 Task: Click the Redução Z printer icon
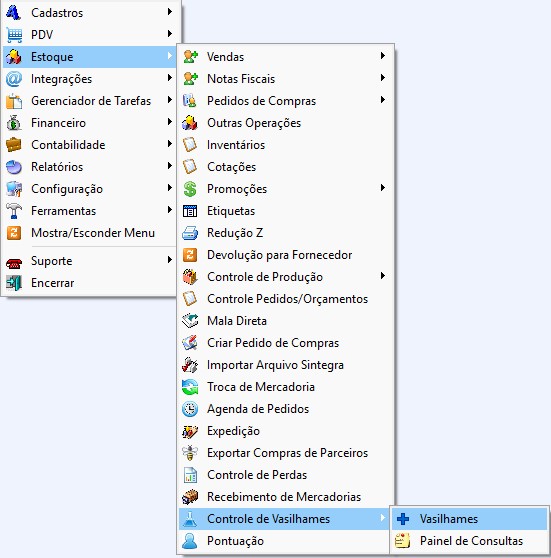pyautogui.click(x=190, y=233)
